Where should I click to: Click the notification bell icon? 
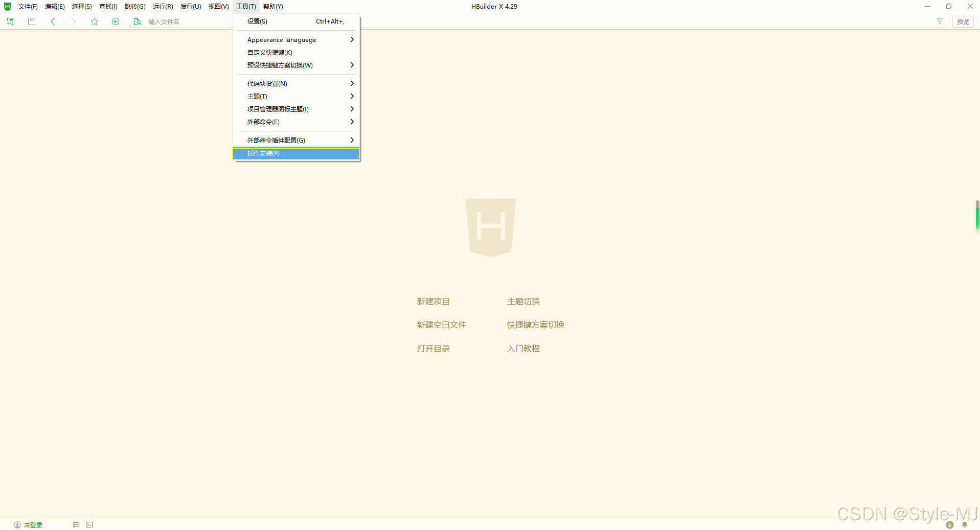(x=965, y=525)
